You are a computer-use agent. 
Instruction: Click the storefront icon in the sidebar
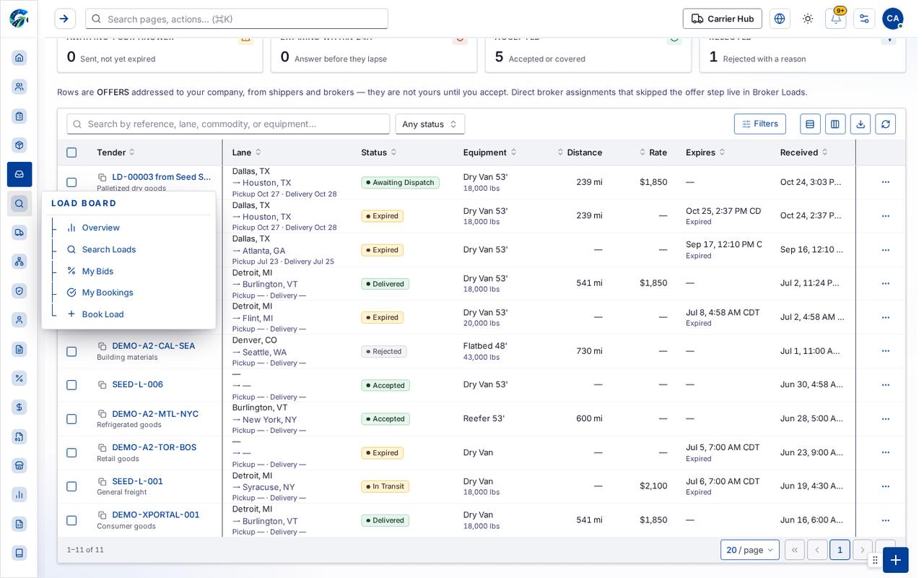(x=19, y=465)
